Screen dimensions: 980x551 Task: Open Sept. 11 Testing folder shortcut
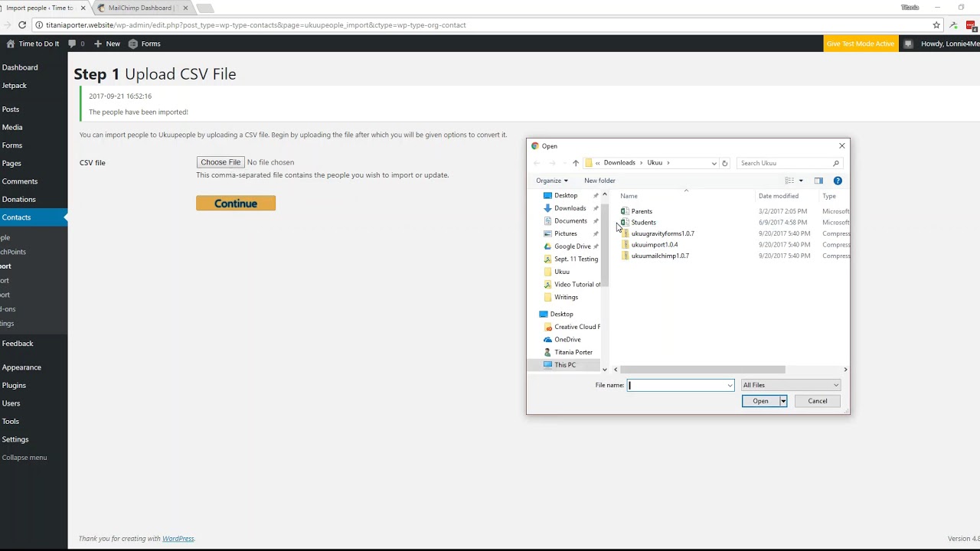[x=572, y=259]
